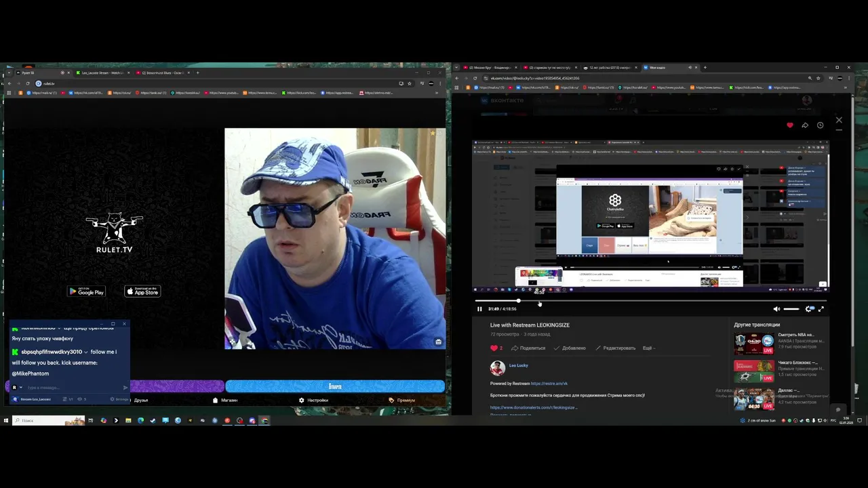Go back in right browser
Viewport: 868px width, 488px height.
click(x=457, y=78)
